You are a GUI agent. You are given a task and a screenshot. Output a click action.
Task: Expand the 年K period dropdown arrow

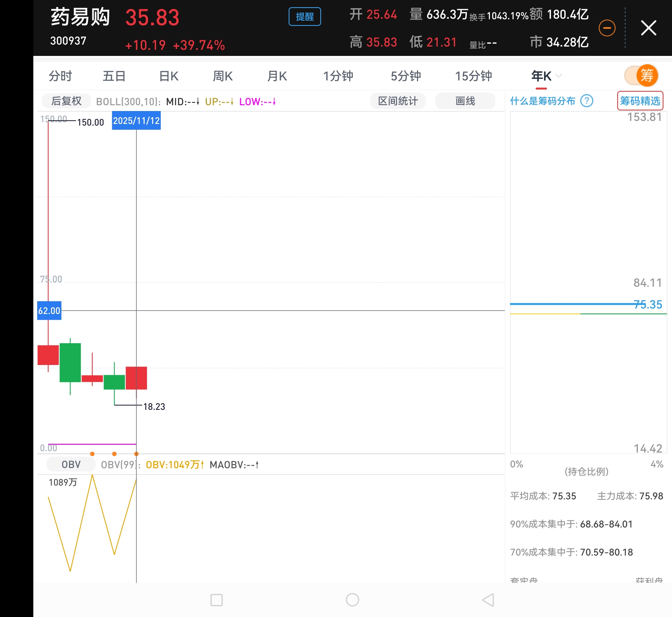point(559,76)
